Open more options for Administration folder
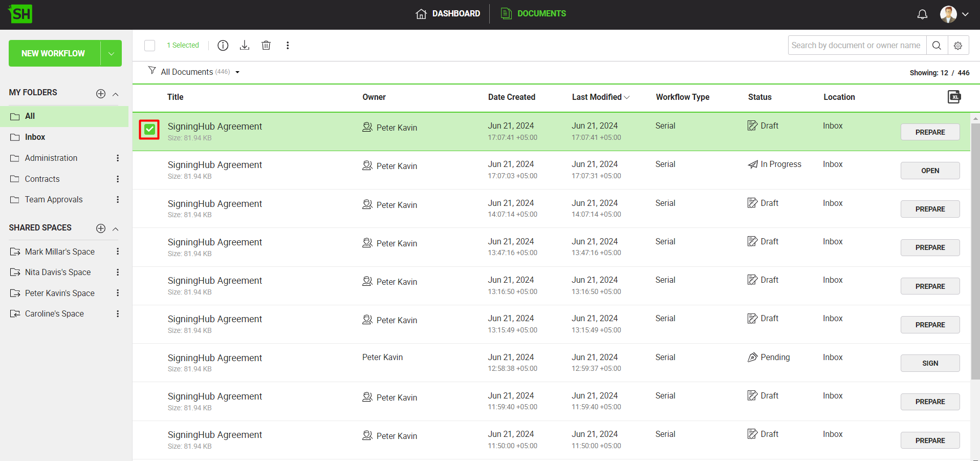Image resolution: width=980 pixels, height=461 pixels. pos(118,158)
